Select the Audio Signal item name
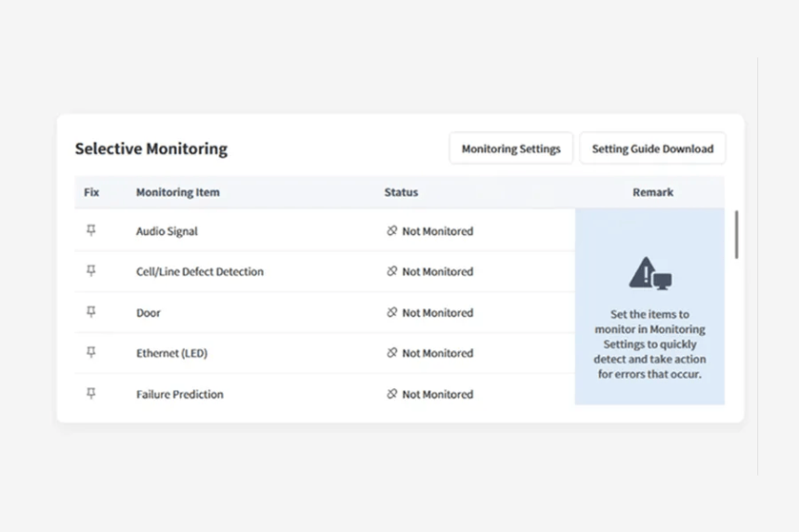The height and width of the screenshot is (532, 799). point(167,231)
